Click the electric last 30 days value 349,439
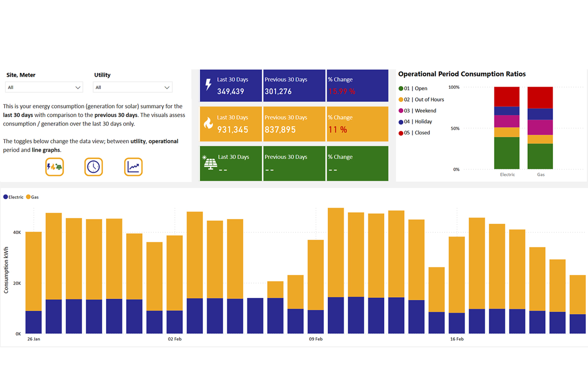This screenshot has height=392, width=588. 230,91
